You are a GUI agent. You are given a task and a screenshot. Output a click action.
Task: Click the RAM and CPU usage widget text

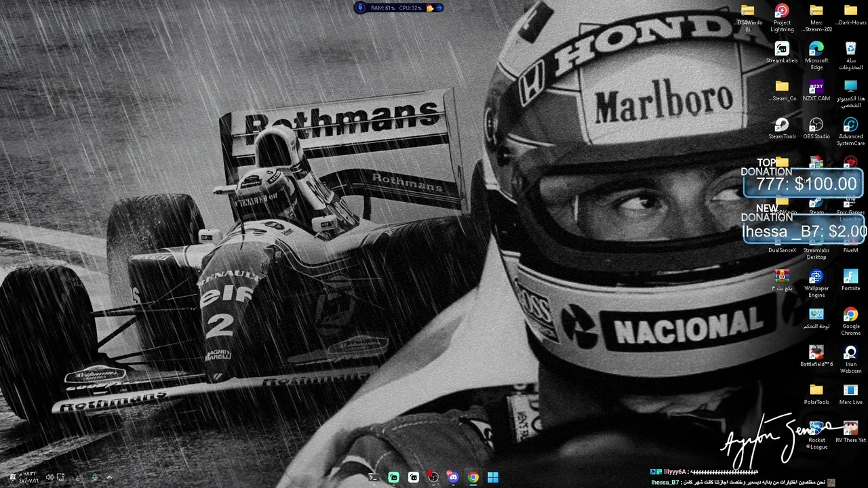point(396,8)
